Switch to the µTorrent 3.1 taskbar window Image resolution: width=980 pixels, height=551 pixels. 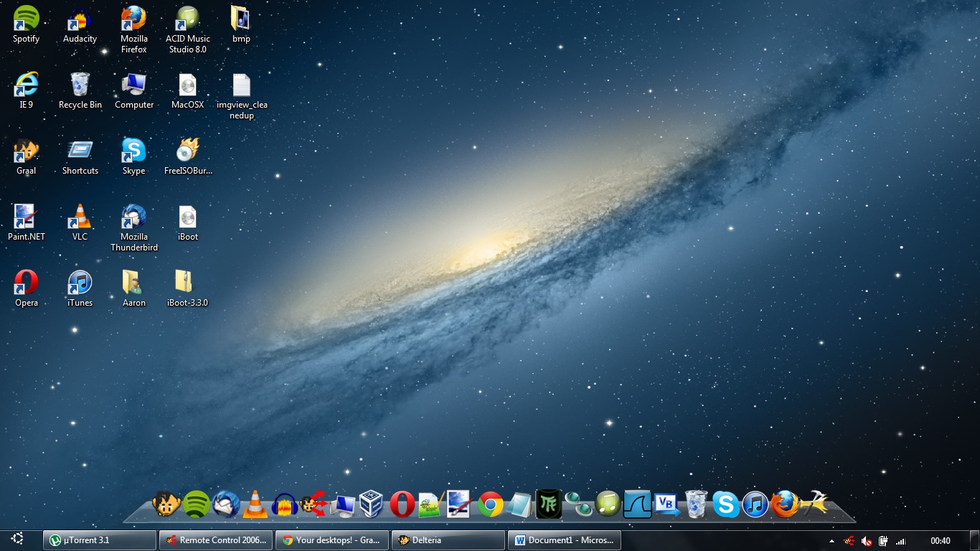pos(100,540)
